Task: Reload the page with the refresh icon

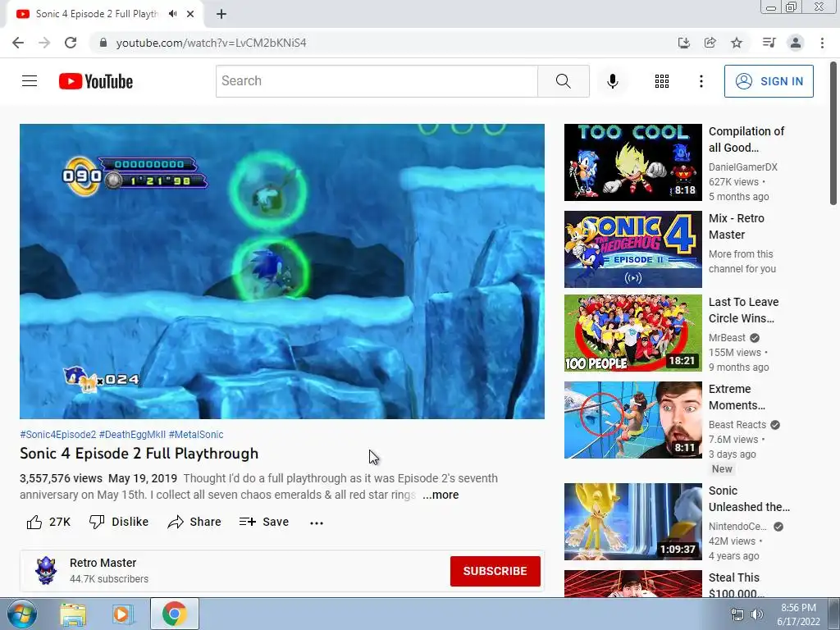Action: 71,43
